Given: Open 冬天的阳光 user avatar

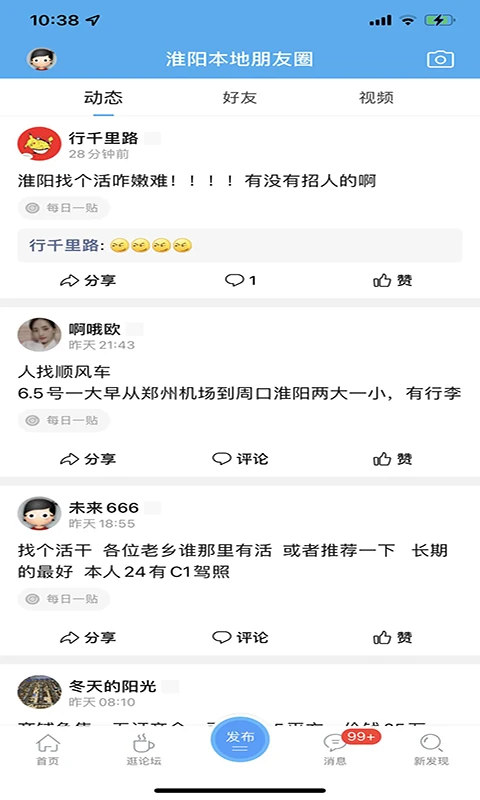Looking at the screenshot, I should click(x=39, y=692).
